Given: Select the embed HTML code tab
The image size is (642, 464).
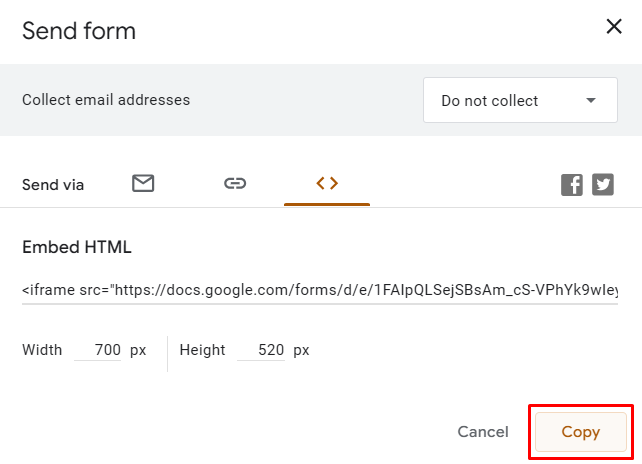Looking at the screenshot, I should pyautogui.click(x=327, y=183).
